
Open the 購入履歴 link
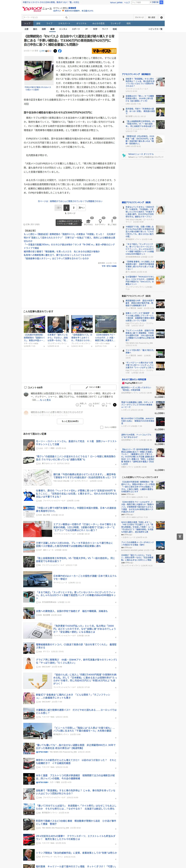[x=152, y=18]
